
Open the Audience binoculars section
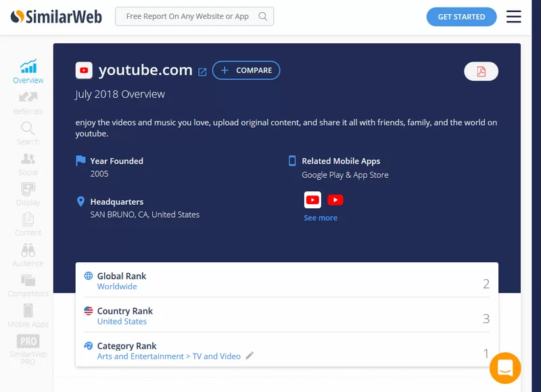tap(28, 255)
